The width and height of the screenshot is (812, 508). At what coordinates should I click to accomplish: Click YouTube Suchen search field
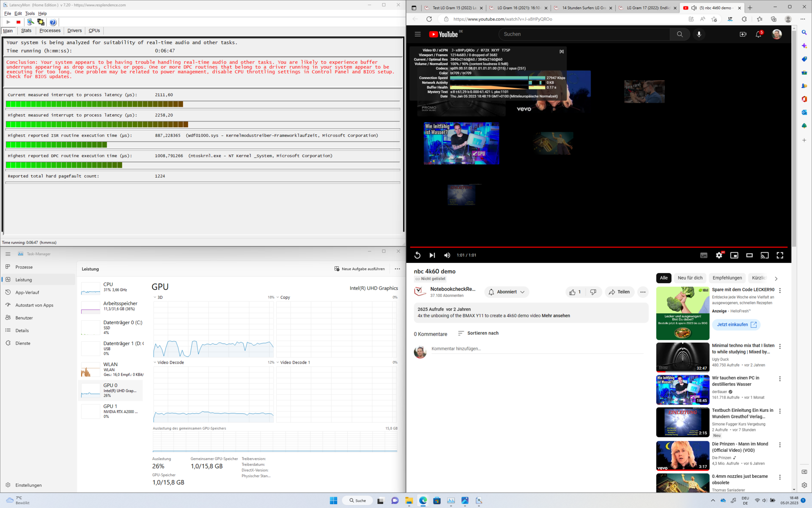pos(584,34)
